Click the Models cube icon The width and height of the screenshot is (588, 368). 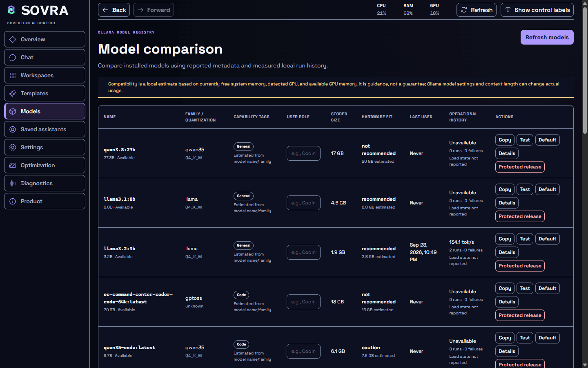[x=13, y=111]
